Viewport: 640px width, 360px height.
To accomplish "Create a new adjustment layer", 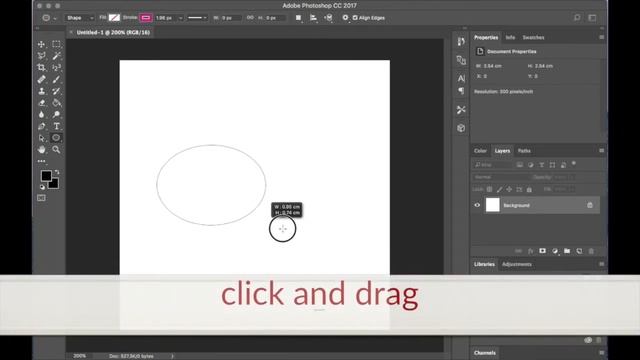I will (x=555, y=251).
